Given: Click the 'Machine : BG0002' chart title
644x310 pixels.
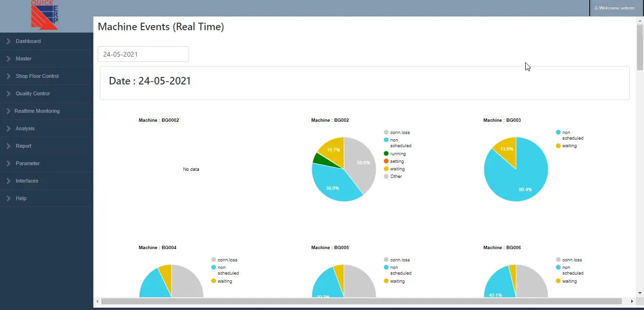Looking at the screenshot, I should point(159,120).
